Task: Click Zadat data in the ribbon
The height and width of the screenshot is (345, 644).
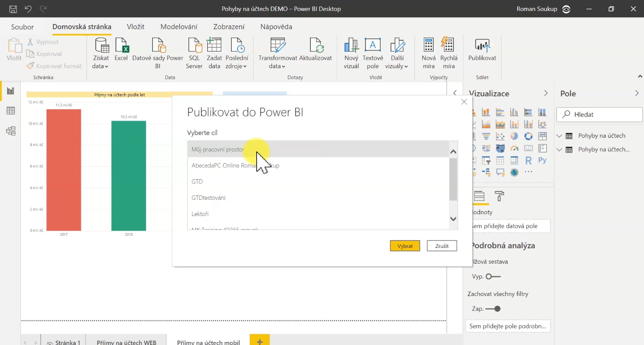Action: pyautogui.click(x=214, y=53)
